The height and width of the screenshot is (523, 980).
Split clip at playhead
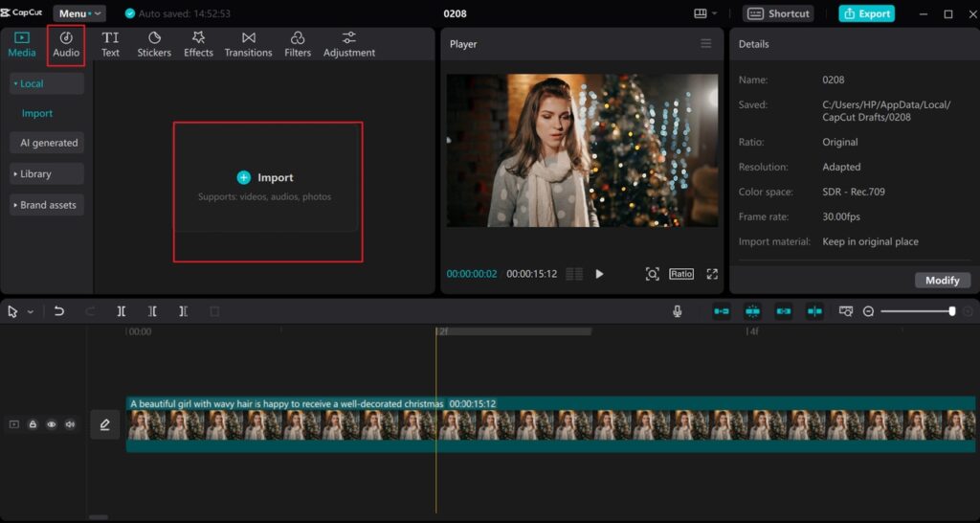(122, 311)
